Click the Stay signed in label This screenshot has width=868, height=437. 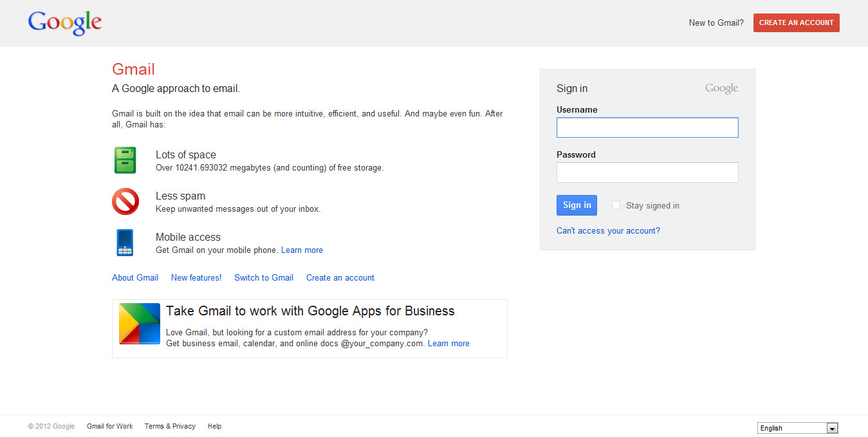pyautogui.click(x=652, y=205)
